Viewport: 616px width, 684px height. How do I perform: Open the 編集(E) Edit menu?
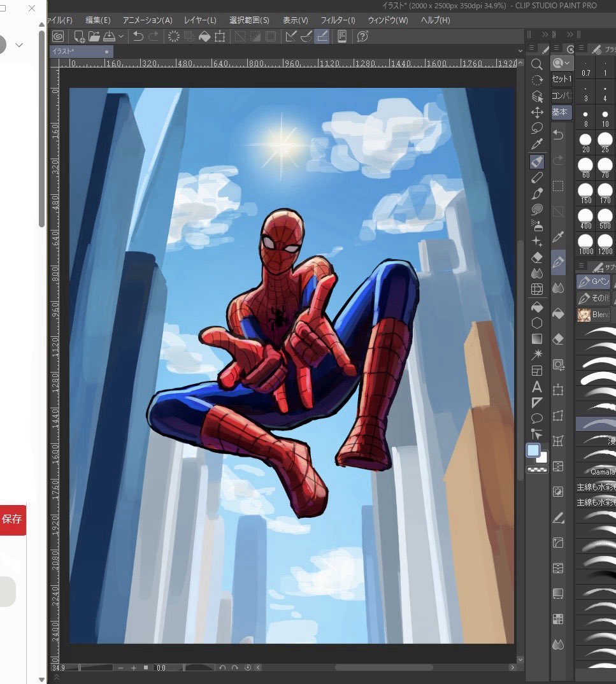click(97, 20)
